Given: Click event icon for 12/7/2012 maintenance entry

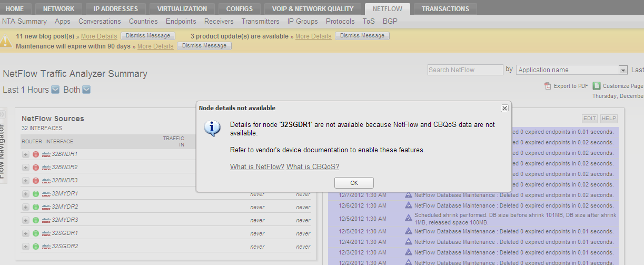Looking at the screenshot, I should point(408,194).
